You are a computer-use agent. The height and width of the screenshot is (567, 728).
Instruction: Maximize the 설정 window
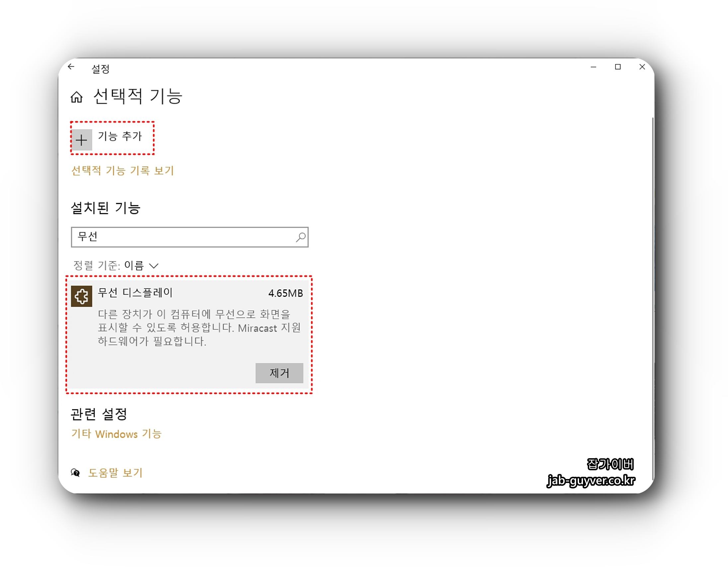(618, 67)
